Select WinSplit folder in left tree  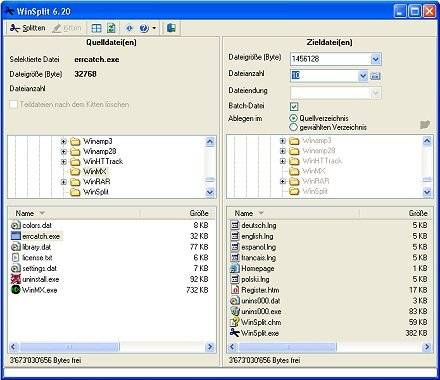click(96, 192)
